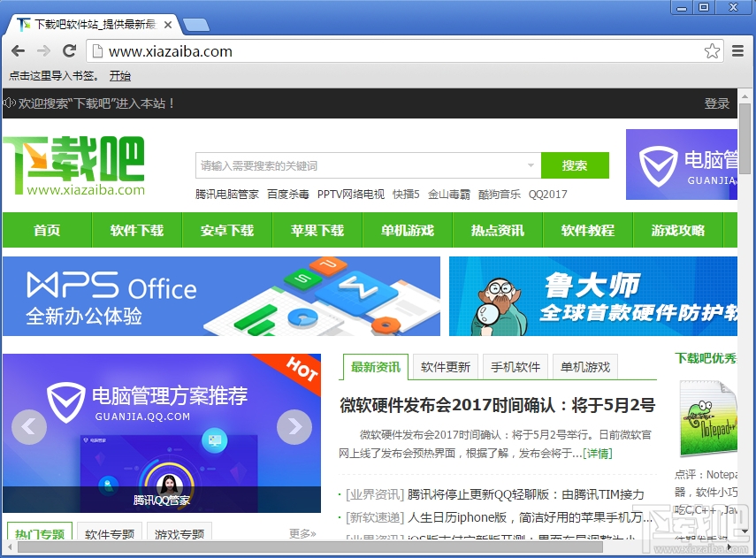Click the Notepad++ software icon

tap(707, 418)
